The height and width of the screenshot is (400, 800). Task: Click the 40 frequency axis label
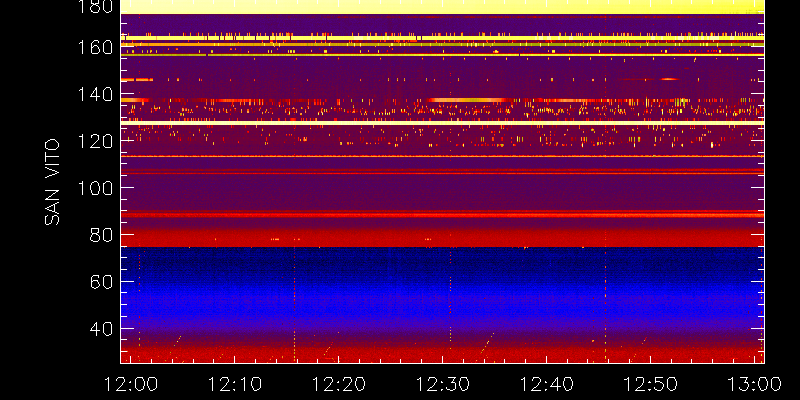point(101,328)
